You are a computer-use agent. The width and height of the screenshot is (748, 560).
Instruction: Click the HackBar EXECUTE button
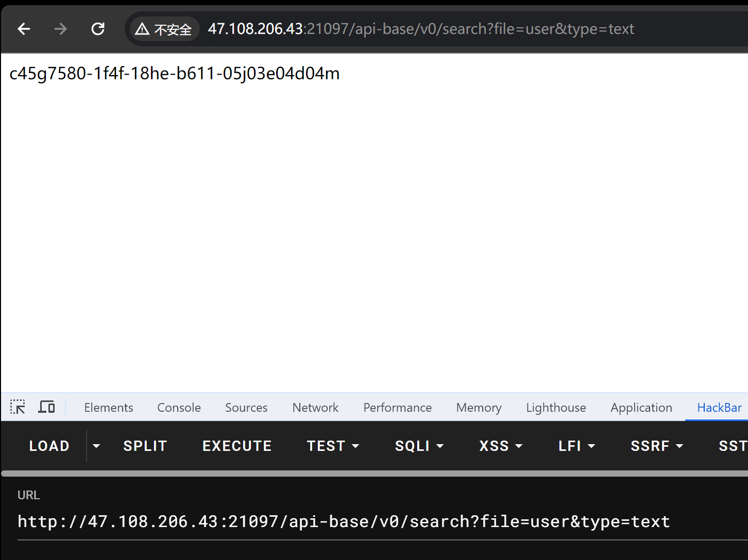237,446
